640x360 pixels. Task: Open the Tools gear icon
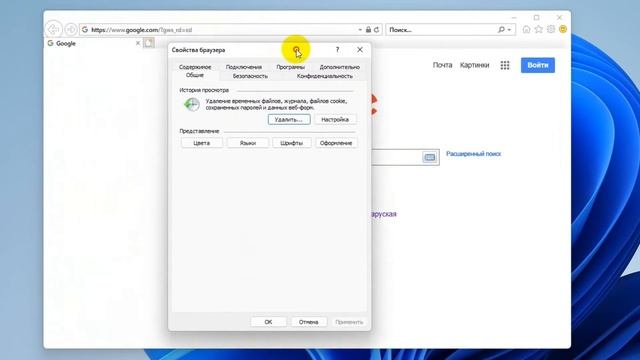(551, 29)
